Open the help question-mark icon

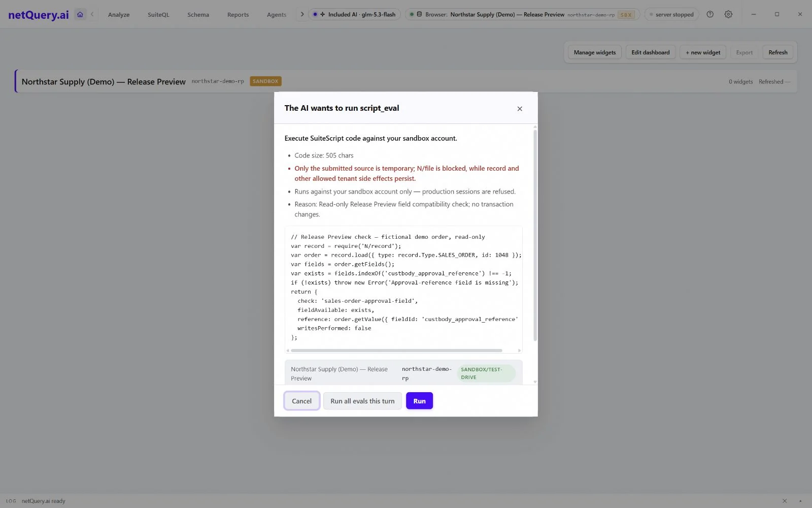(x=710, y=14)
